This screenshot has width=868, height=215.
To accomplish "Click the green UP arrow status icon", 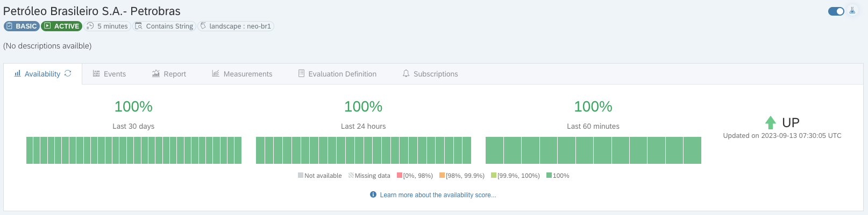I will (x=771, y=122).
